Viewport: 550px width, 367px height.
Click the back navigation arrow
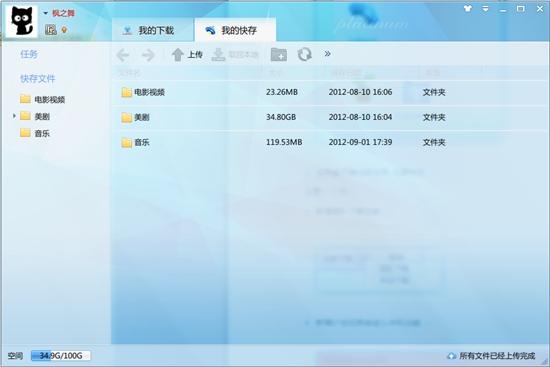coord(122,55)
